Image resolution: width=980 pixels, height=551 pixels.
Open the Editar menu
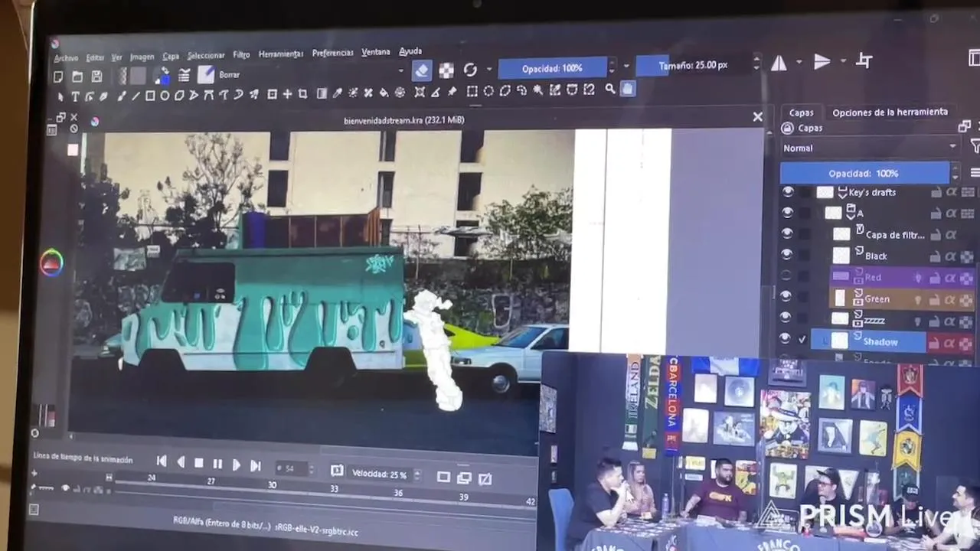point(95,57)
